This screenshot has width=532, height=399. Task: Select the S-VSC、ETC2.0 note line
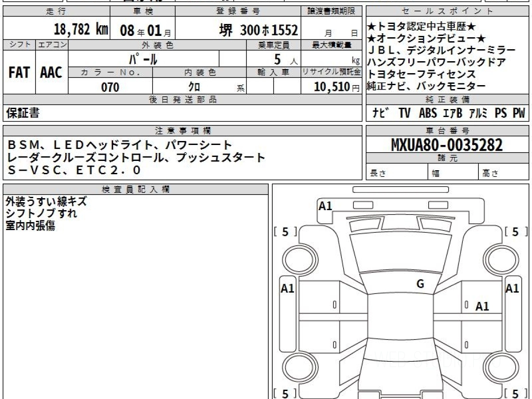[x=74, y=170]
